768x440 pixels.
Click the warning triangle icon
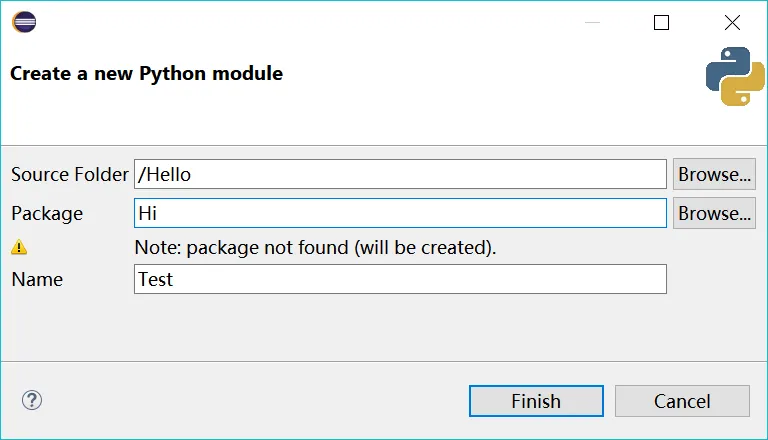click(x=19, y=246)
